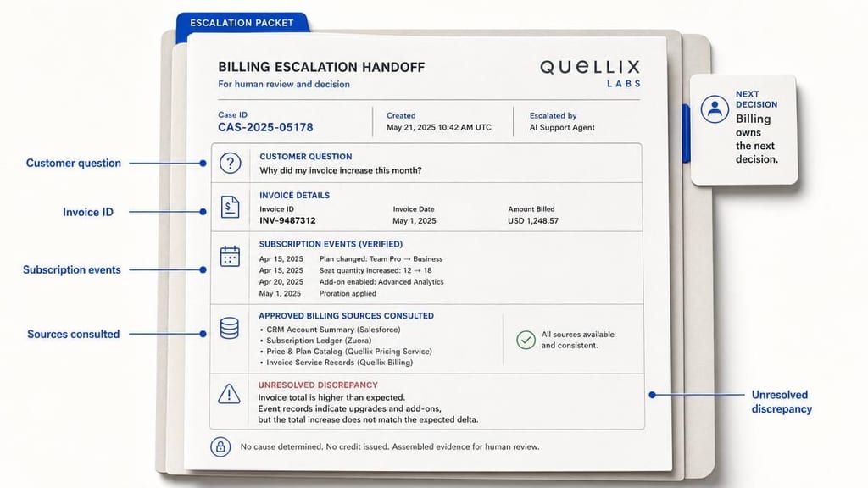Screen dimensions: 868x488
Task: Click invoice date May 1, 2025
Action: click(x=414, y=221)
